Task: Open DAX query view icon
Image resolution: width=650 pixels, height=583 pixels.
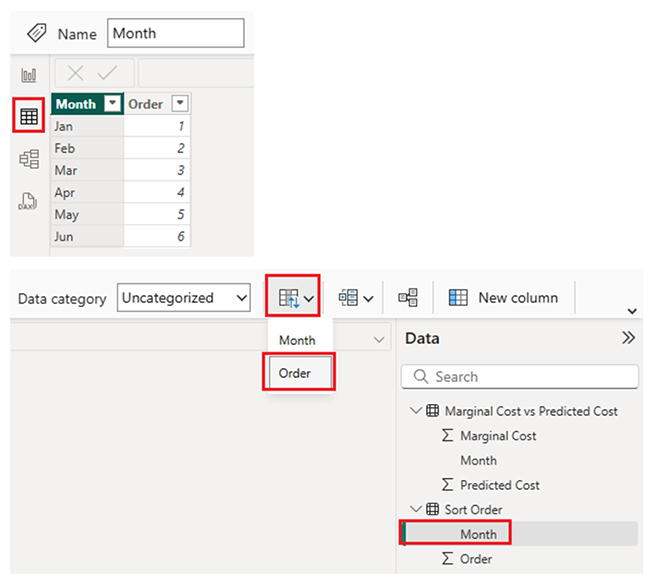Action: point(29,202)
